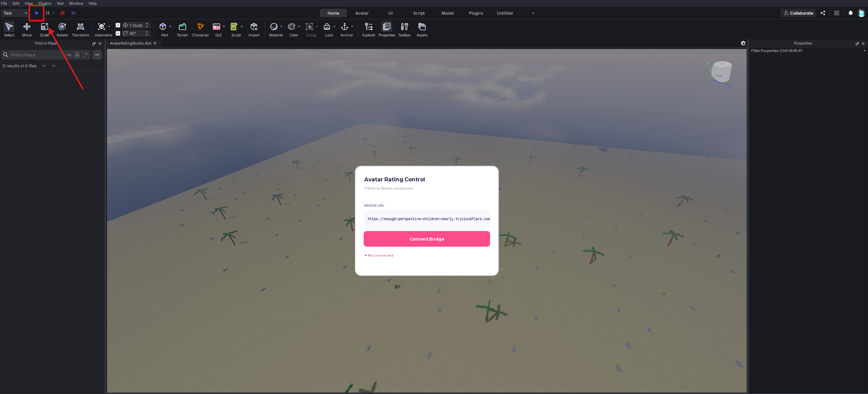Expand the Geometric mode dropdown arrow

(x=109, y=27)
